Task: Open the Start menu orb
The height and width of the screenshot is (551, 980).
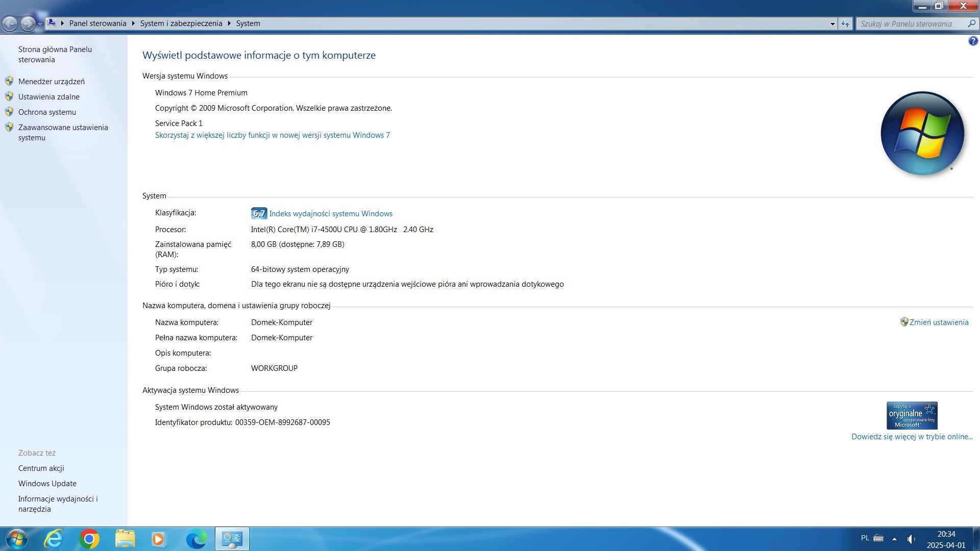Action: [x=16, y=539]
